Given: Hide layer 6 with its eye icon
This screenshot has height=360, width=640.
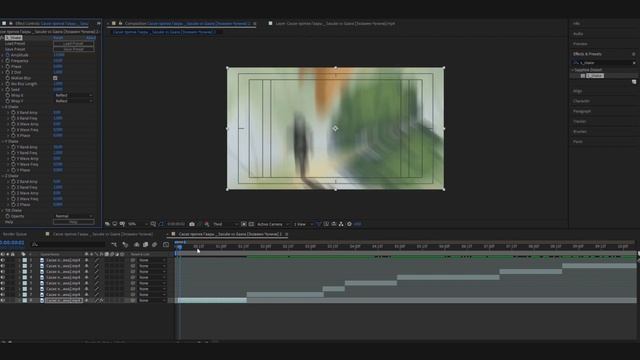Looking at the screenshot, I should pyautogui.click(x=3, y=289).
